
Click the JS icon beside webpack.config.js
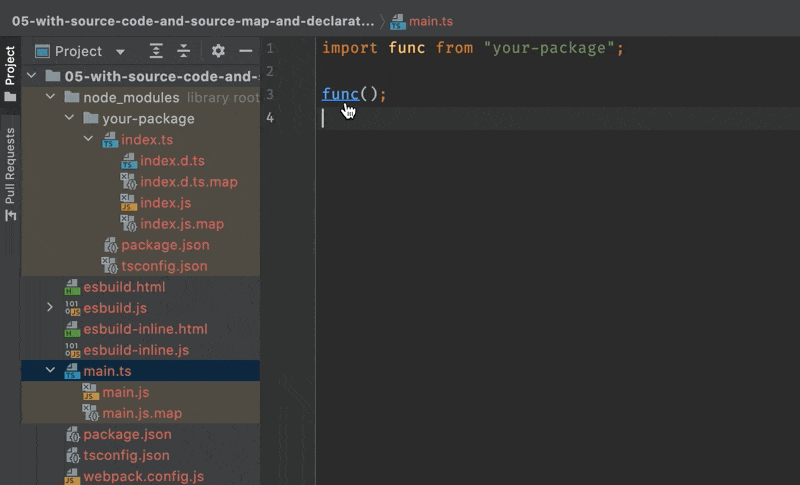tap(72, 476)
